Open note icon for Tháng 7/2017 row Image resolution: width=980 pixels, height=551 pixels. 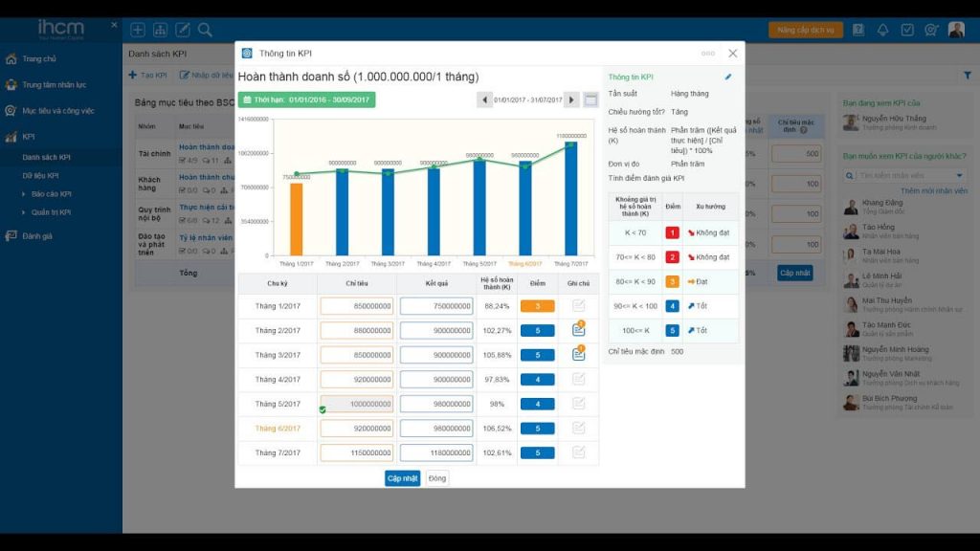tap(578, 452)
